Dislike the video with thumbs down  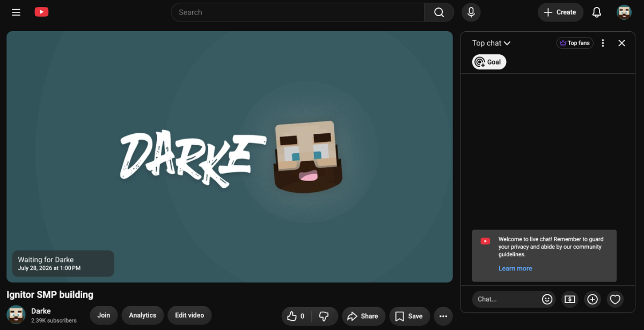pos(324,316)
